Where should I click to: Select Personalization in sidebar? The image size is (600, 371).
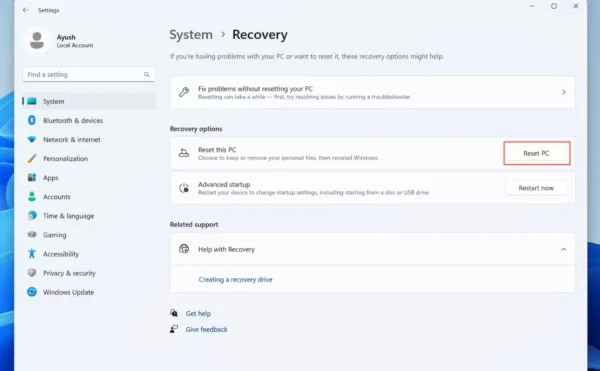[89, 158]
